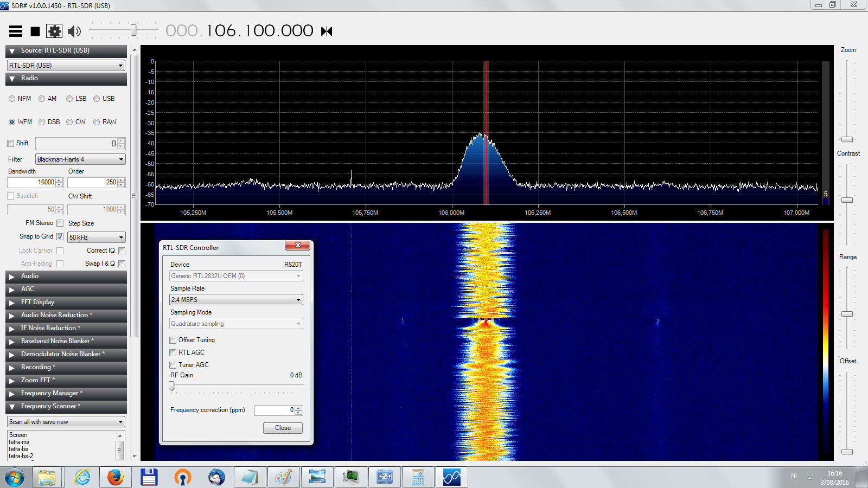Screen dimensions: 868x488
Task: Collapse the Frequency Scanner panel
Action: [50, 406]
